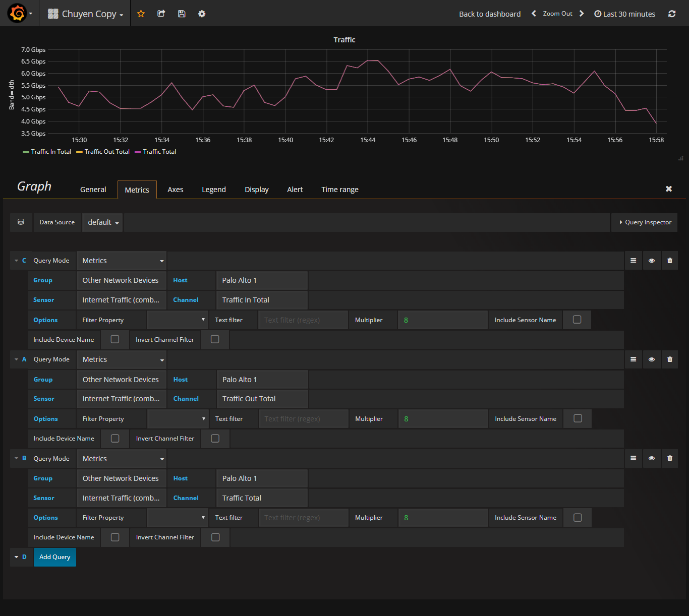Open the hamburger menu for query A
Screen dimensions: 689x616
coord(633,359)
